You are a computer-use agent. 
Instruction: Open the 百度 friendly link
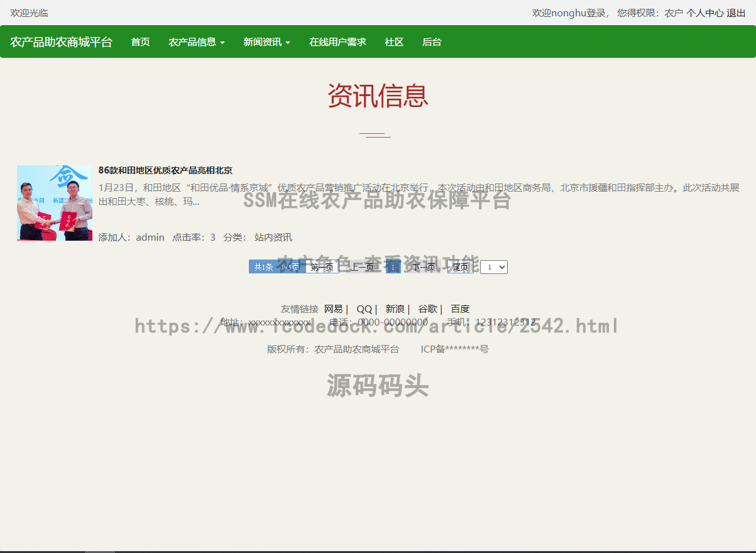pos(460,309)
